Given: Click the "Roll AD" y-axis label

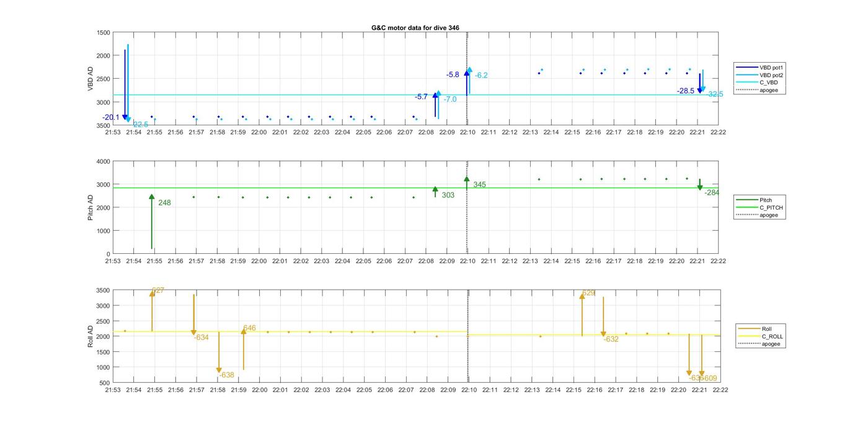Looking at the screenshot, I should [91, 336].
